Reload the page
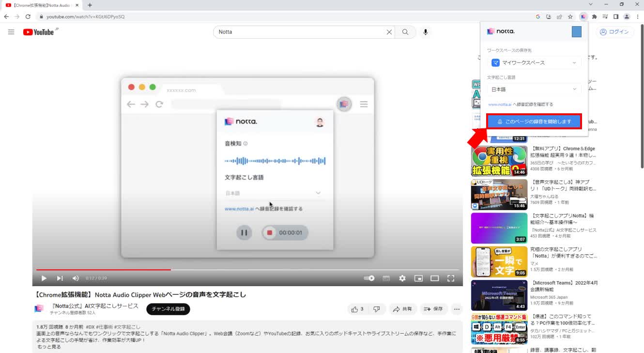This screenshot has width=644, height=353. (28, 16)
